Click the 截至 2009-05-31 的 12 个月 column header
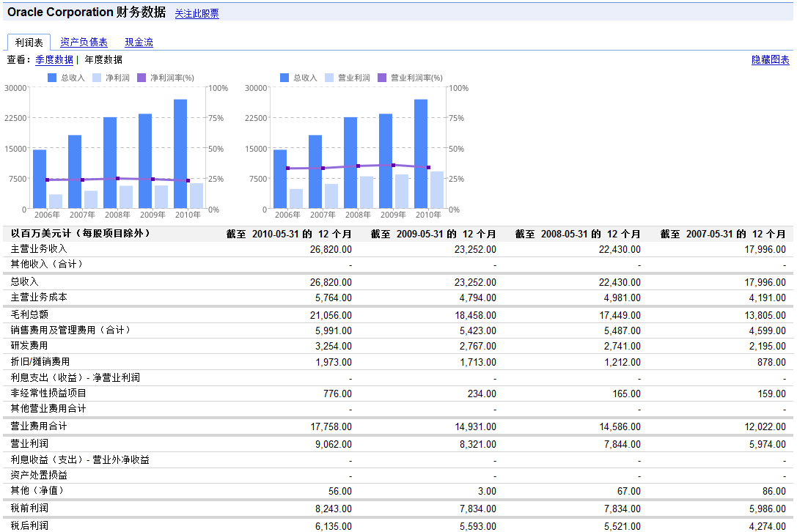Image resolution: width=797 pixels, height=532 pixels. (x=433, y=234)
